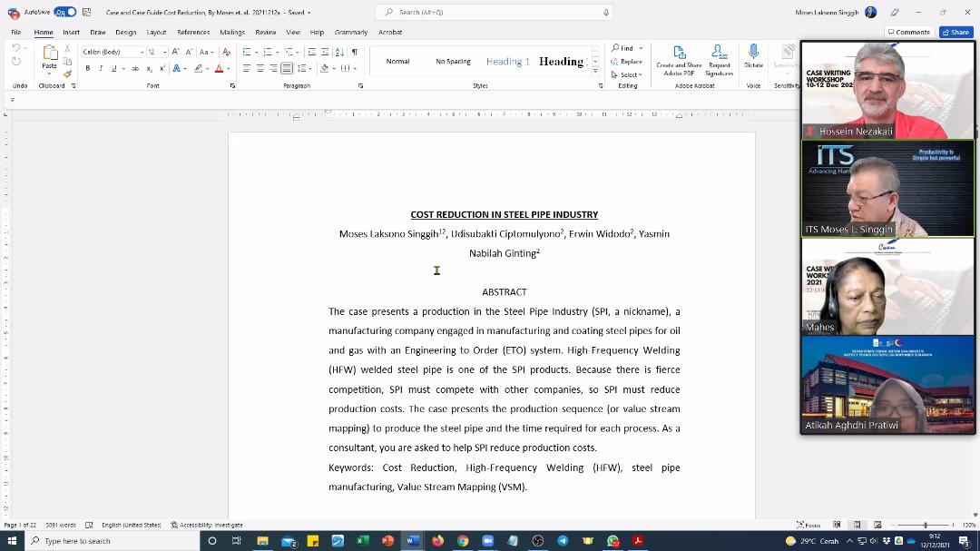Toggle Align Right
The height and width of the screenshot is (551, 980).
pos(273,69)
